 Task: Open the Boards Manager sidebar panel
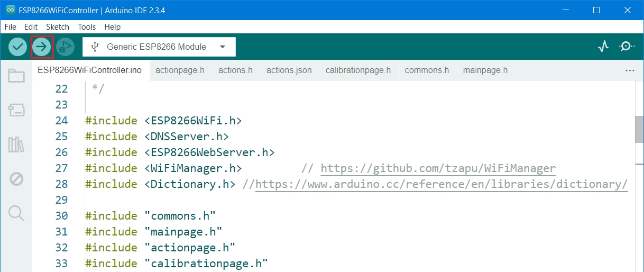(16, 110)
